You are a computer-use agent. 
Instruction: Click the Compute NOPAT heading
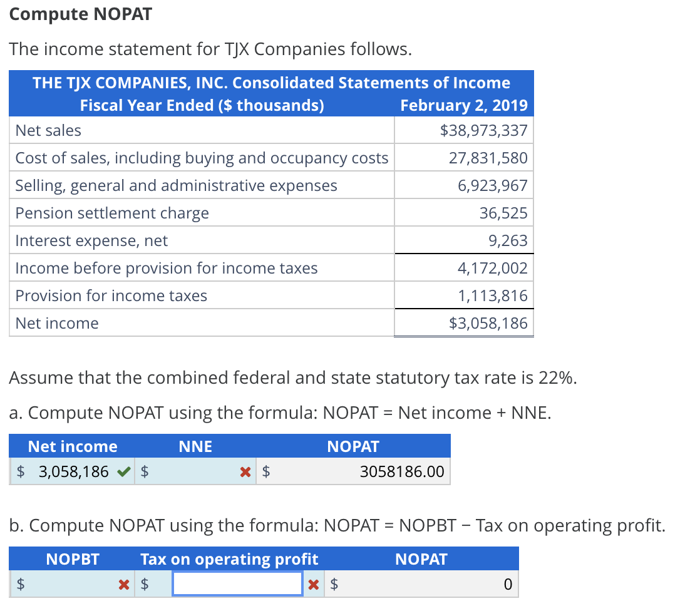tap(80, 14)
